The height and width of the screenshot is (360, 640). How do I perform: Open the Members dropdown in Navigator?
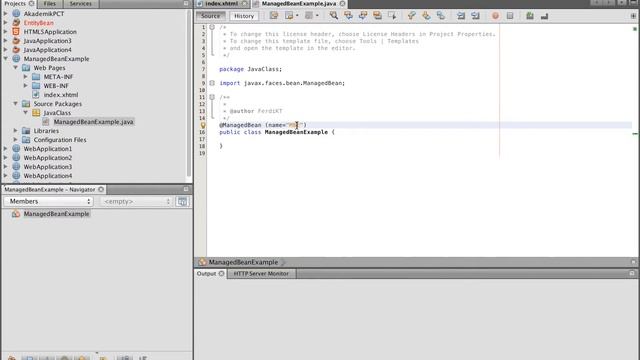coord(49,201)
